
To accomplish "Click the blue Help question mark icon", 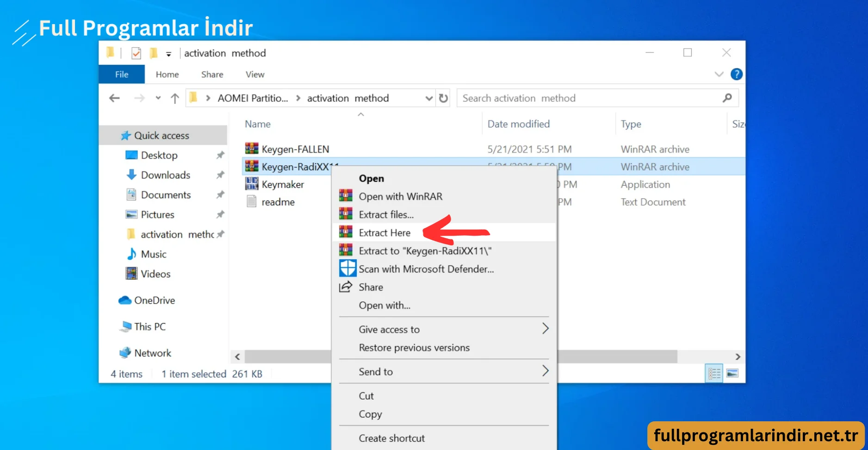I will 737,74.
